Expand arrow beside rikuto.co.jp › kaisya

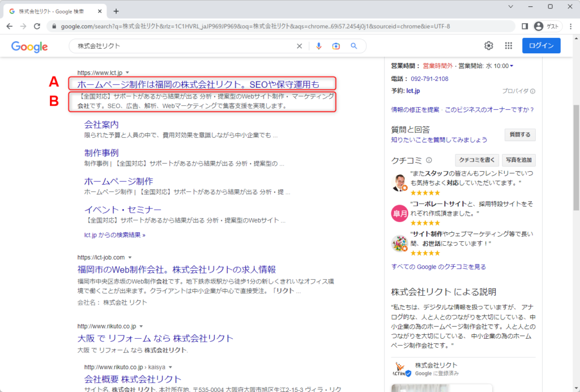pos(170,367)
